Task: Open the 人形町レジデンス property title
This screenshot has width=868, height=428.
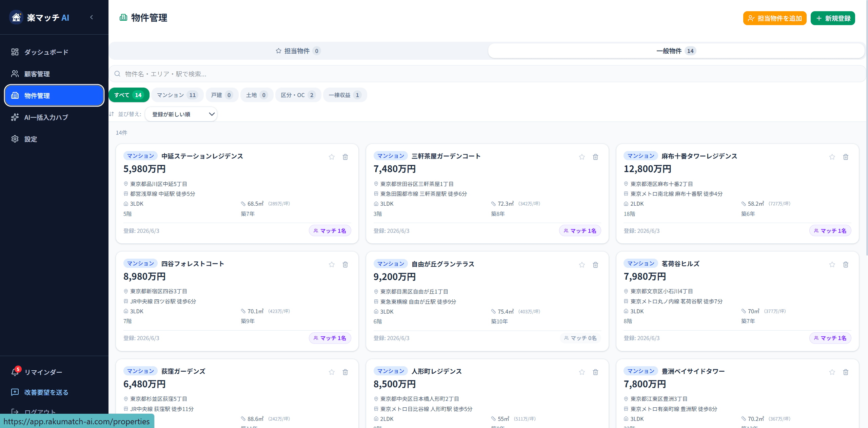Action: coord(437,371)
